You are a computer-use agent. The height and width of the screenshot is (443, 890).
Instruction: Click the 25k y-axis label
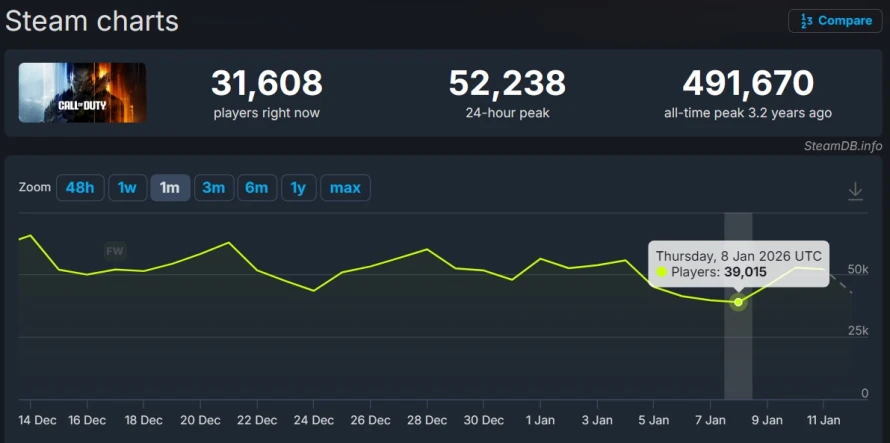(858, 331)
